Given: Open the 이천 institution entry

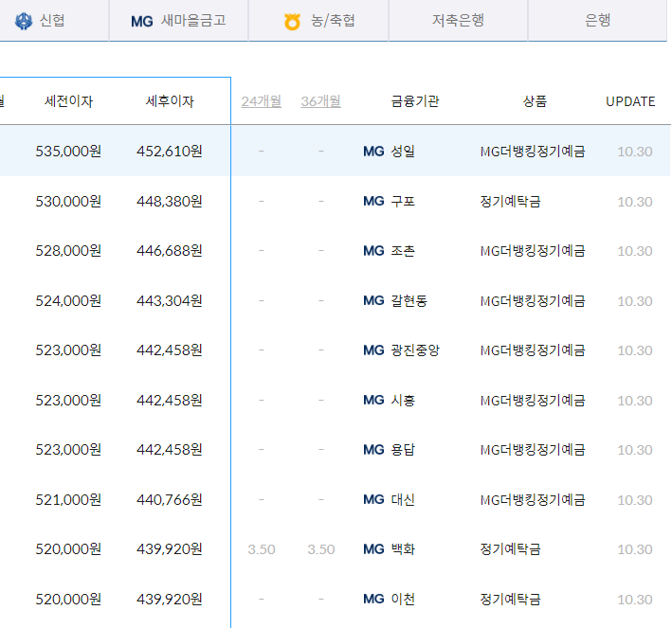Looking at the screenshot, I should coord(403,599).
